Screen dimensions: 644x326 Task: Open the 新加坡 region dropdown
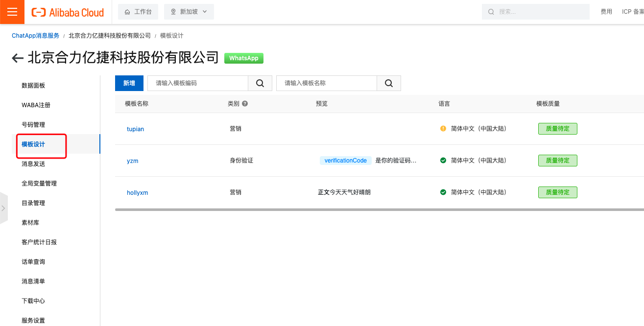[x=189, y=12]
